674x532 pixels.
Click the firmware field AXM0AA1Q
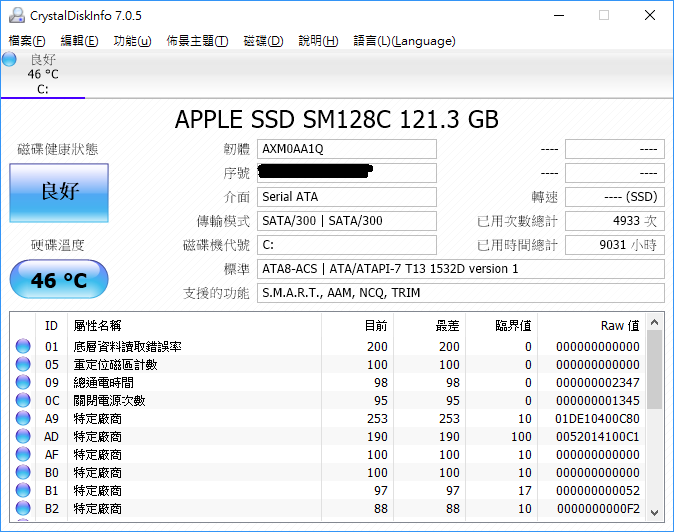click(x=347, y=149)
